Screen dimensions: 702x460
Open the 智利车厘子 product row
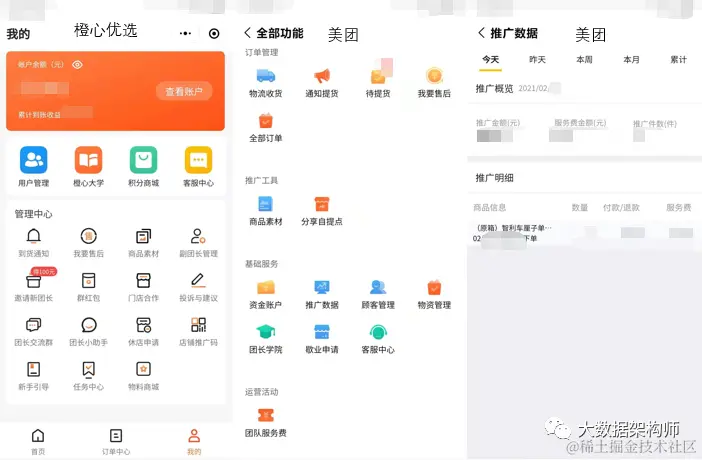point(584,233)
